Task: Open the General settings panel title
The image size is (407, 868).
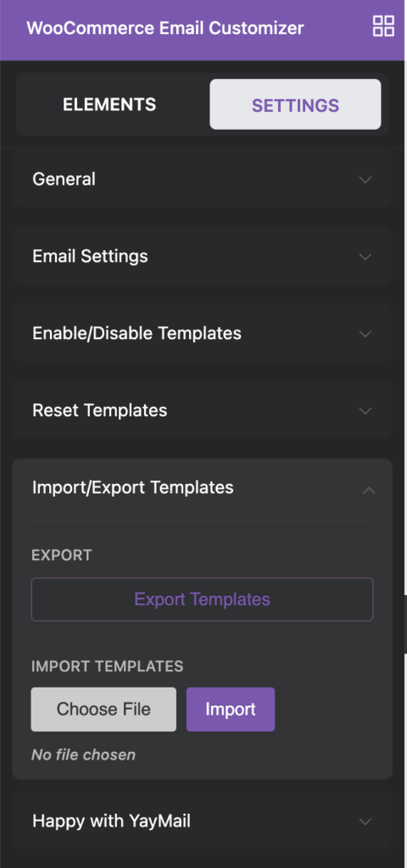Action: click(x=64, y=180)
